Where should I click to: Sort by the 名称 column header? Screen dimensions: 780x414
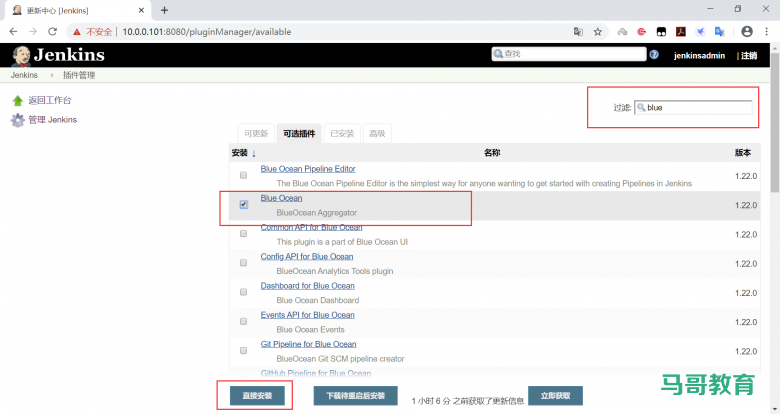[x=492, y=153]
